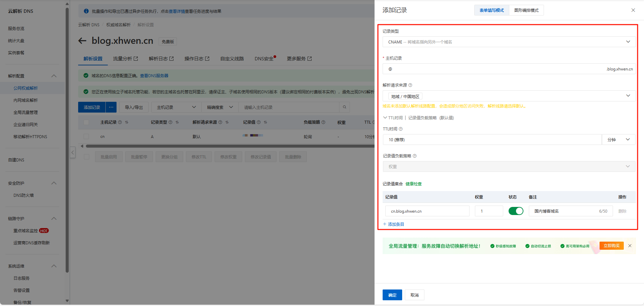Check the select-all checkbox in table header
Screen dimensions: 644x306
(86, 122)
